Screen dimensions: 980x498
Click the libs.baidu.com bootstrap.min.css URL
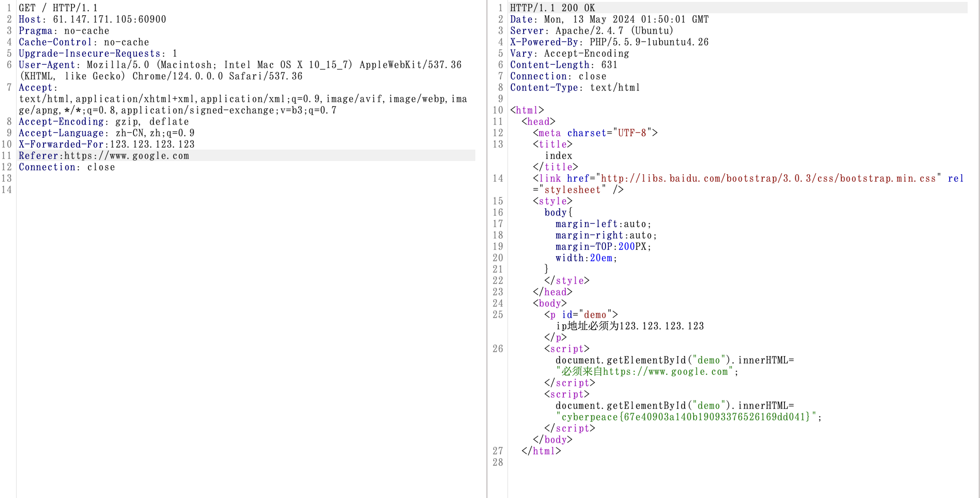(768, 178)
